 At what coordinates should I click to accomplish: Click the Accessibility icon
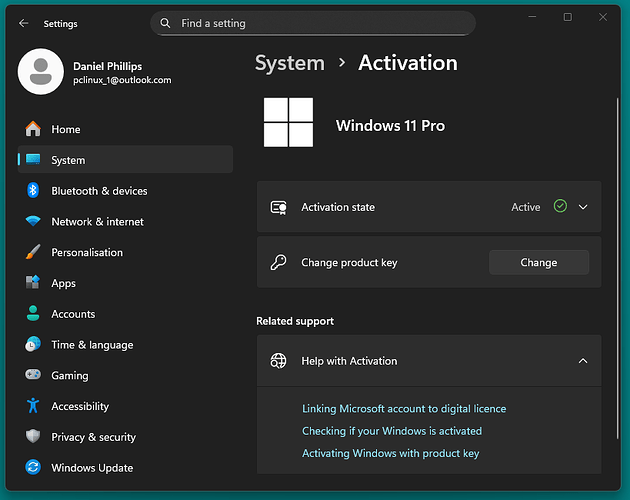tap(33, 406)
